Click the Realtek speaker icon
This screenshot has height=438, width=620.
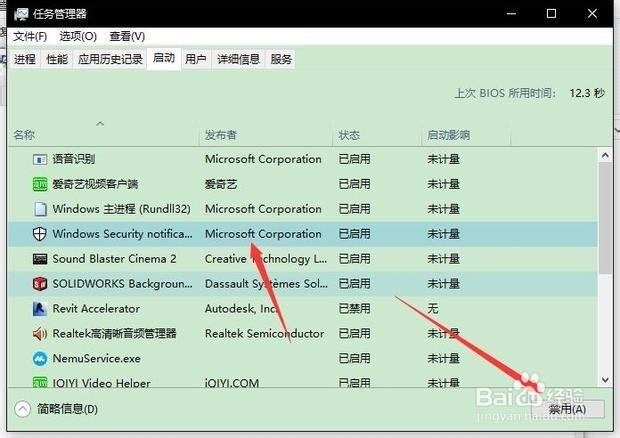[x=40, y=334]
